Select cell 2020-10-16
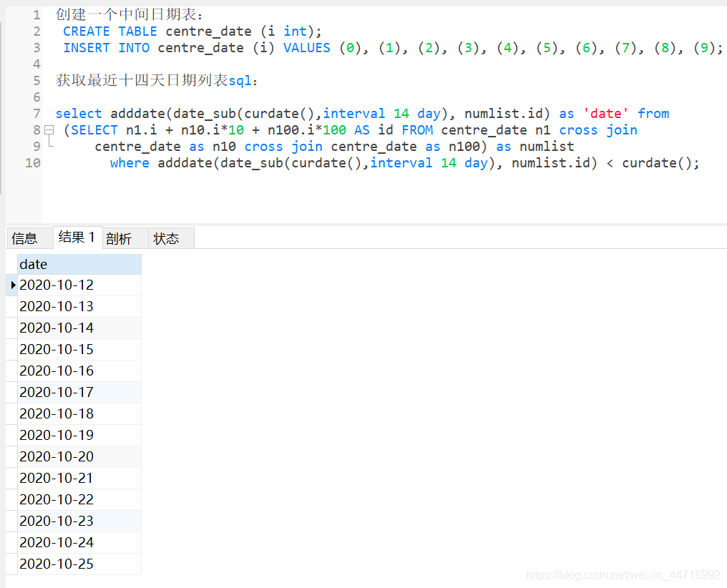This screenshot has height=588, width=727. pos(79,371)
